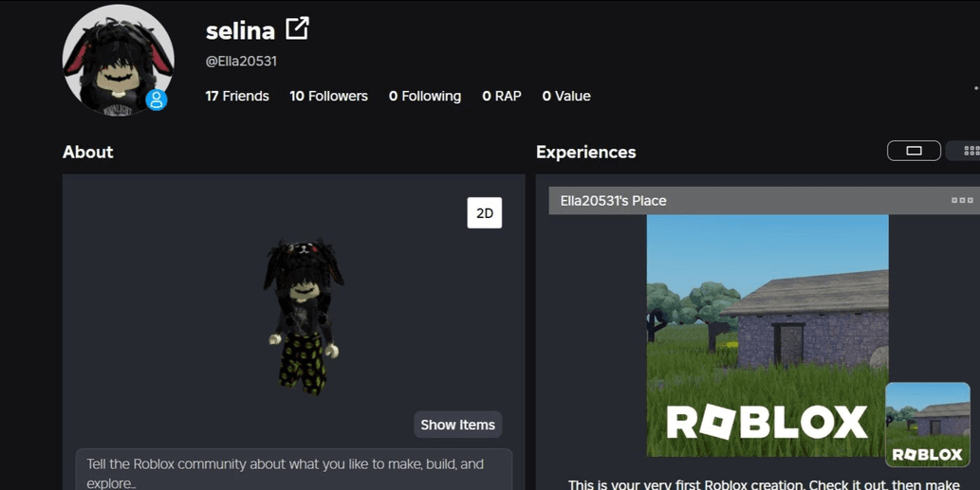Image resolution: width=980 pixels, height=490 pixels.
Task: Click the blue presence badge on the avatar
Action: click(157, 100)
